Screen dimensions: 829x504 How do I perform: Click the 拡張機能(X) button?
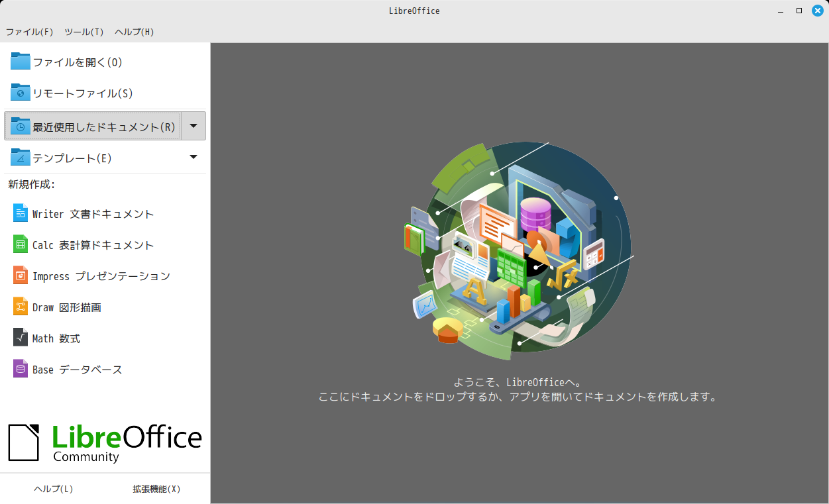pos(156,489)
